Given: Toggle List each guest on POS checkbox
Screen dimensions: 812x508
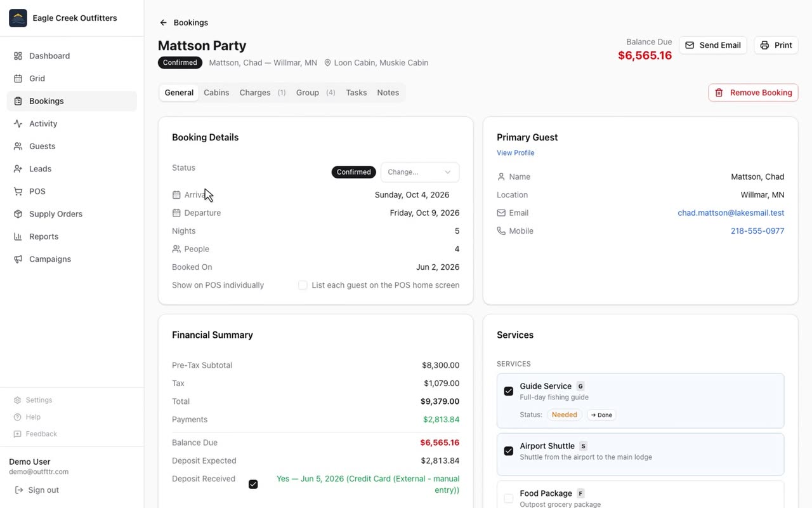Looking at the screenshot, I should (303, 286).
